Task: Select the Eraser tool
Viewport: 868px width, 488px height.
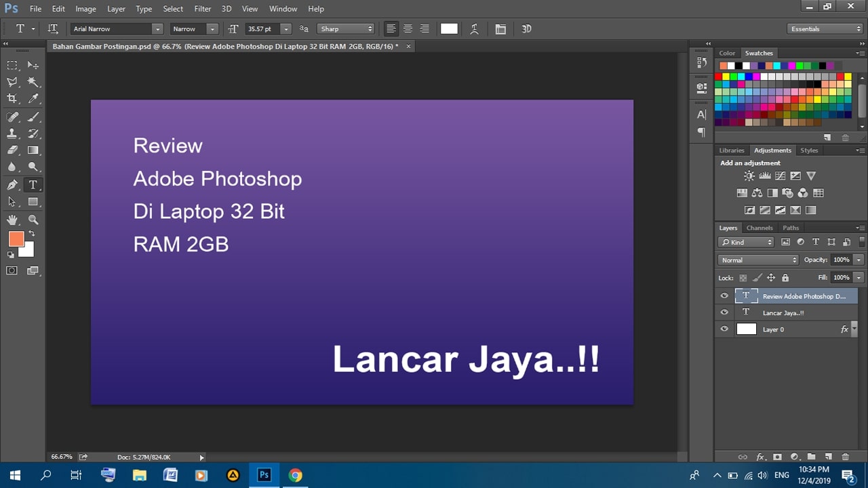Action: point(12,150)
